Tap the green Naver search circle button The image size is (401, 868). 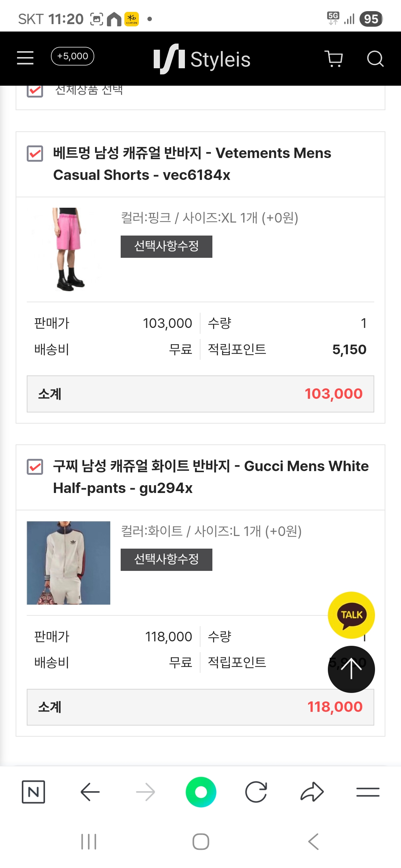[201, 792]
